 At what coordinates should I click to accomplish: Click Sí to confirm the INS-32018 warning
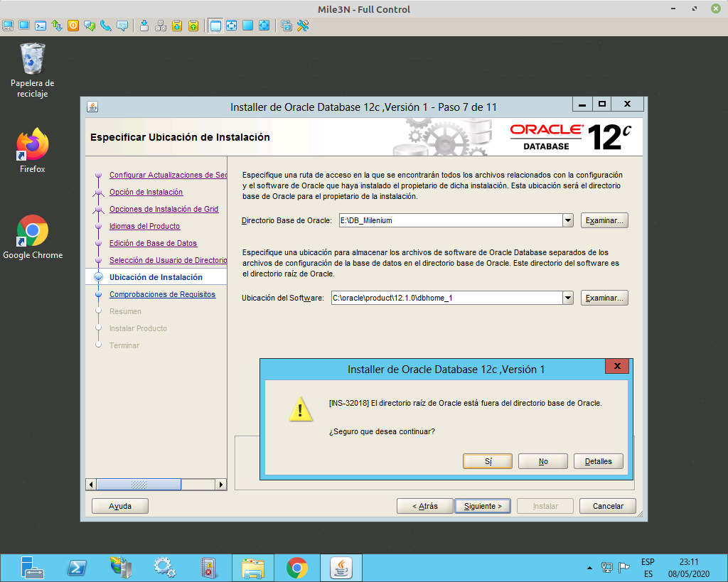tap(488, 460)
